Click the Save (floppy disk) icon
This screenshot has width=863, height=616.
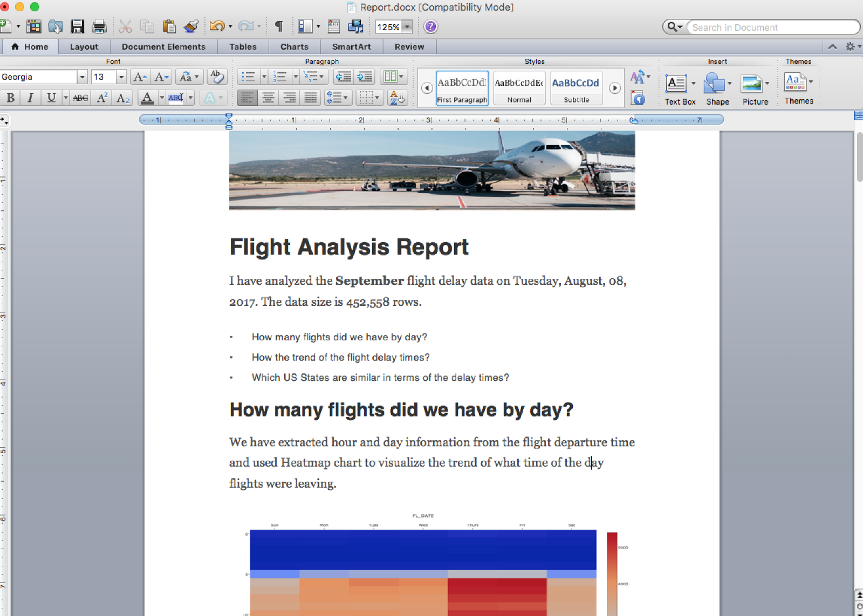78,26
